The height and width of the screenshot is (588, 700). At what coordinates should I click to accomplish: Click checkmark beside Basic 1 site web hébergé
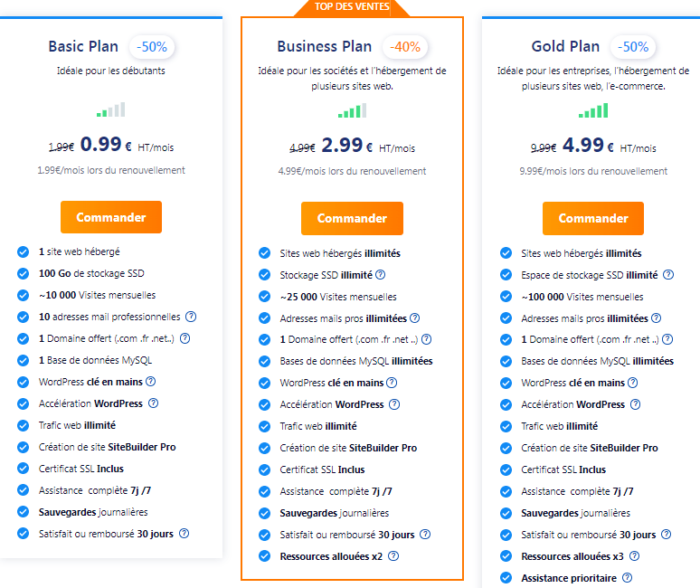[x=24, y=251]
